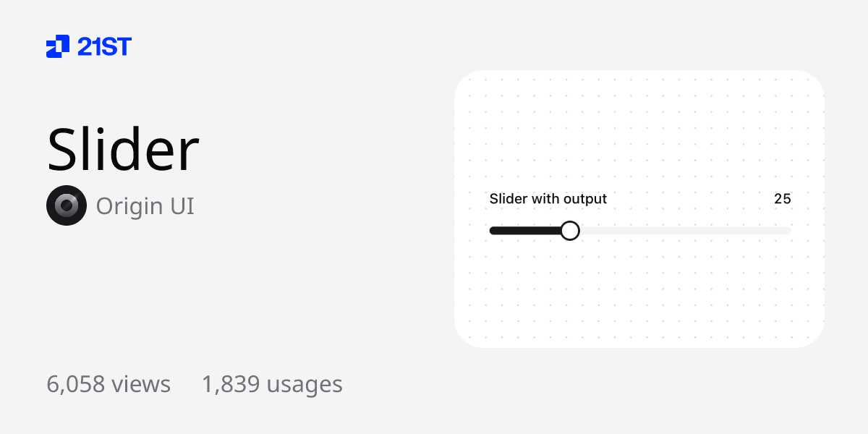Image resolution: width=868 pixels, height=434 pixels.
Task: Open the Slider component page title
Action: point(123,148)
